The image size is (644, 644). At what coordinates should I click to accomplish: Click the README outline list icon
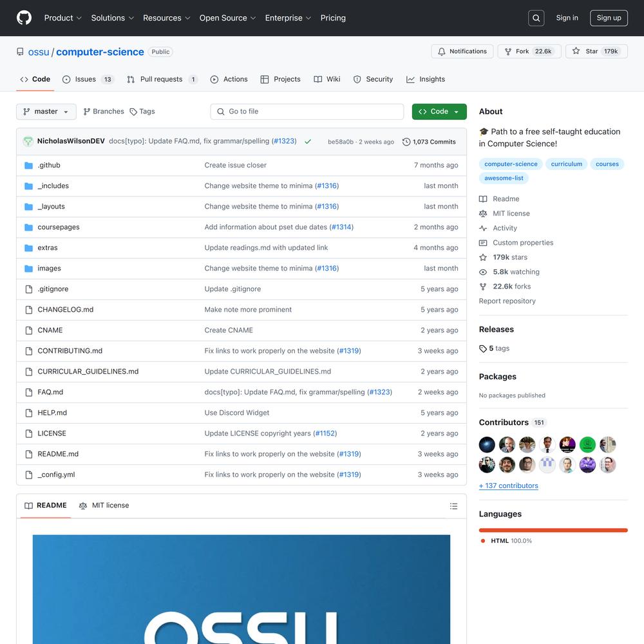(453, 506)
